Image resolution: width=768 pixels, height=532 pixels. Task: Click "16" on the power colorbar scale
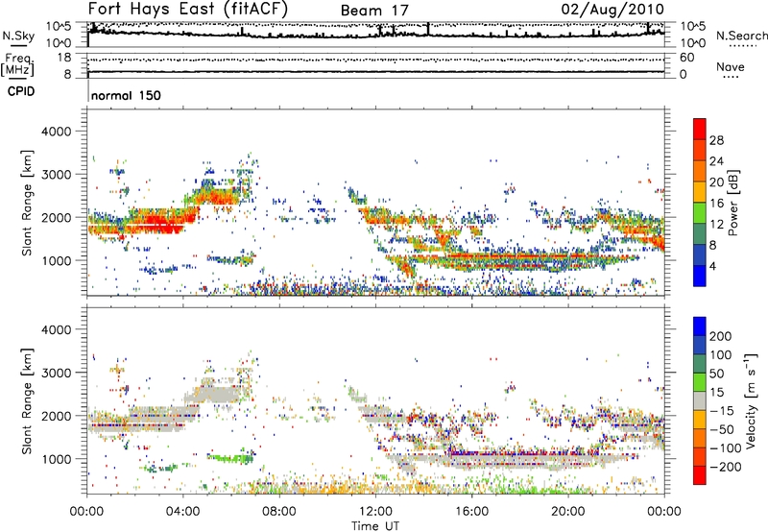[716, 204]
